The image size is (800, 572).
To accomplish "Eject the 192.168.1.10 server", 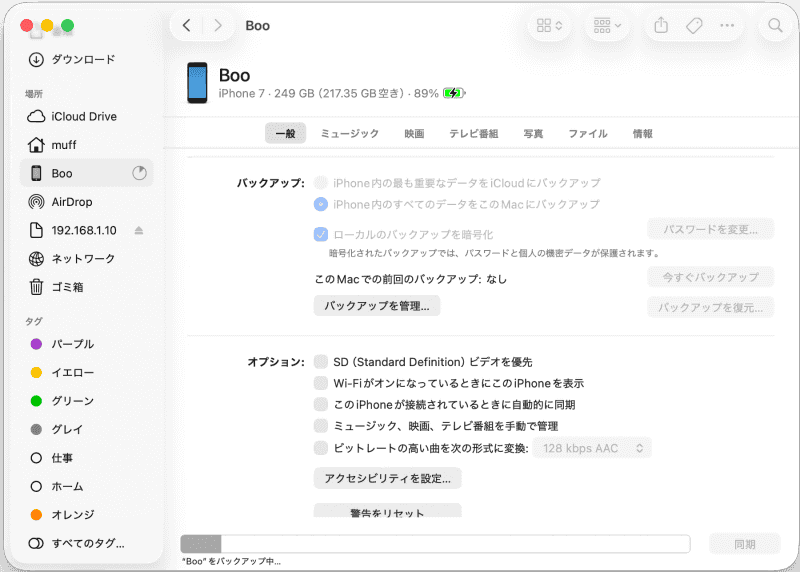I will (139, 231).
